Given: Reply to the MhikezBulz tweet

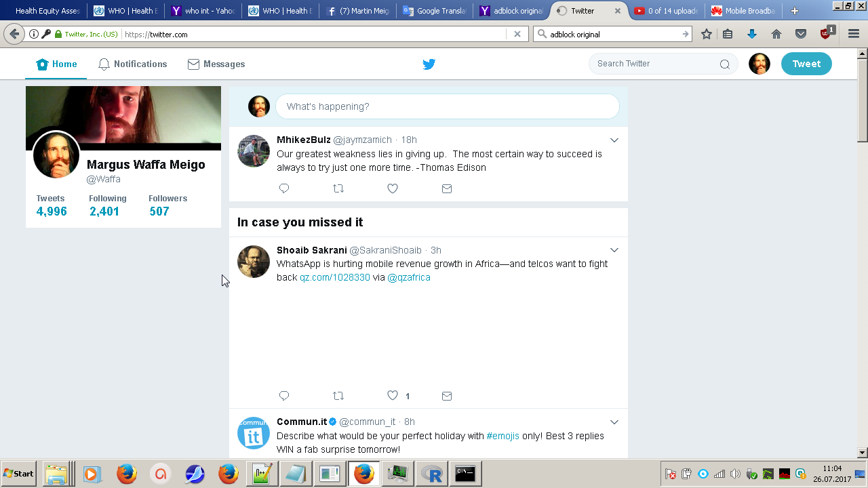Looking at the screenshot, I should tap(284, 188).
